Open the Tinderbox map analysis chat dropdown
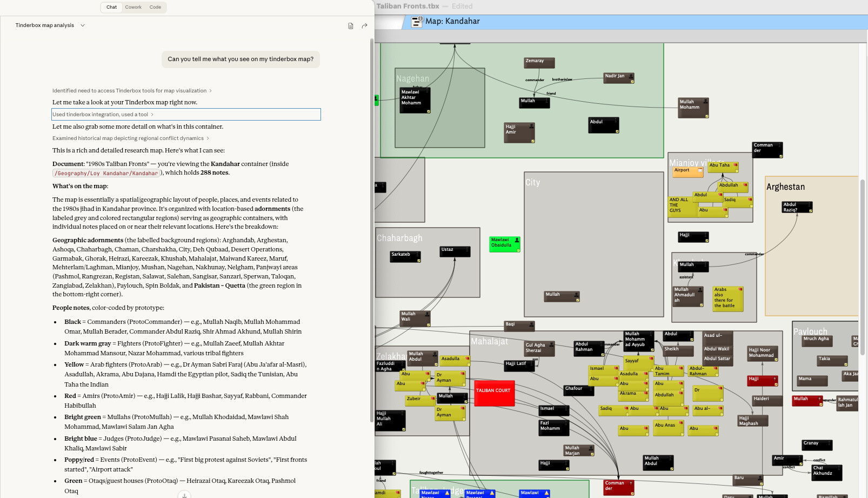 coord(83,25)
